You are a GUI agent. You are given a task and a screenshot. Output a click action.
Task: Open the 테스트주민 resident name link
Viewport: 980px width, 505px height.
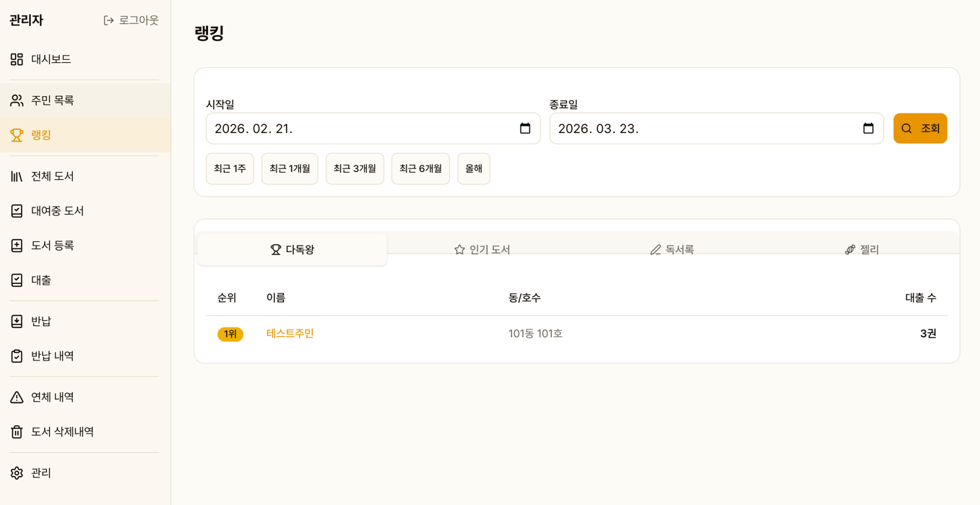(x=290, y=334)
